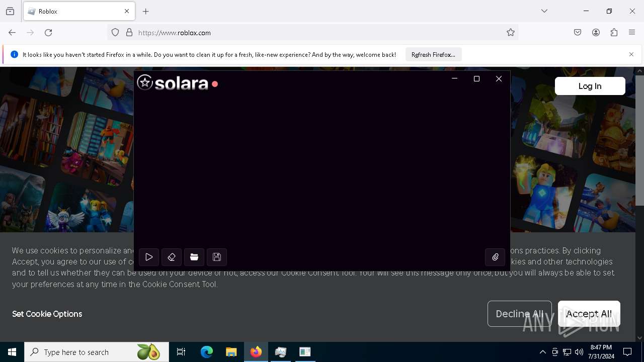
Task: Open Set Cookie Options link
Action: pyautogui.click(x=47, y=314)
